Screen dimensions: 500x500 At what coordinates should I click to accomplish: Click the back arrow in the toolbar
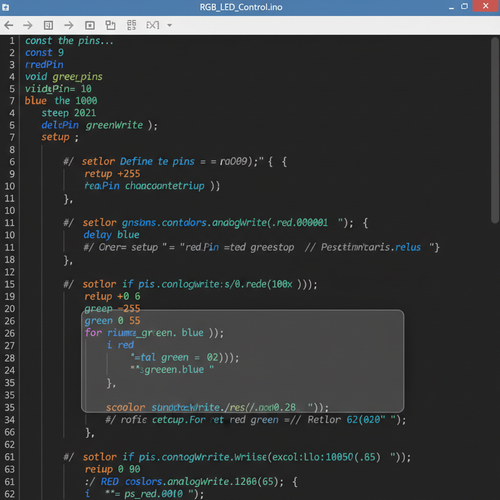coord(9,25)
